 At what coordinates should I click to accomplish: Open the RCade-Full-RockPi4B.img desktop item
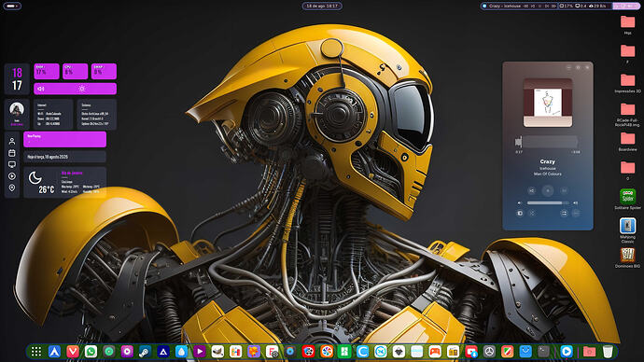pyautogui.click(x=627, y=115)
